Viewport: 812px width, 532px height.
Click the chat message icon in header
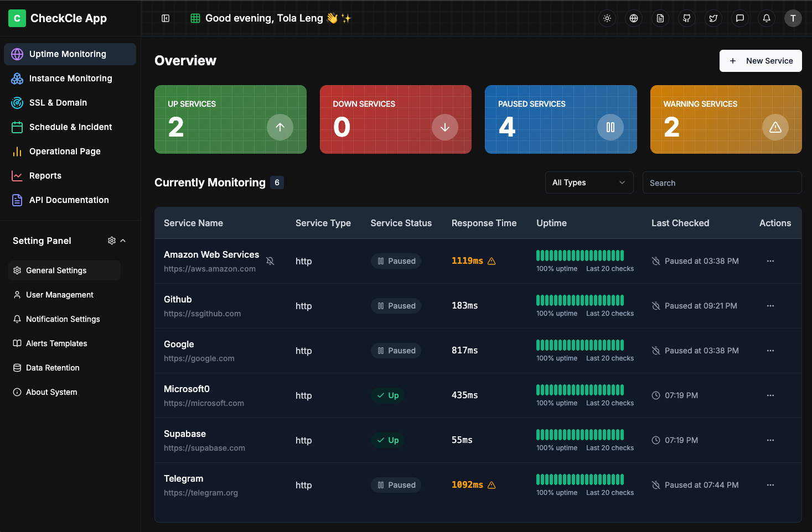(x=740, y=18)
